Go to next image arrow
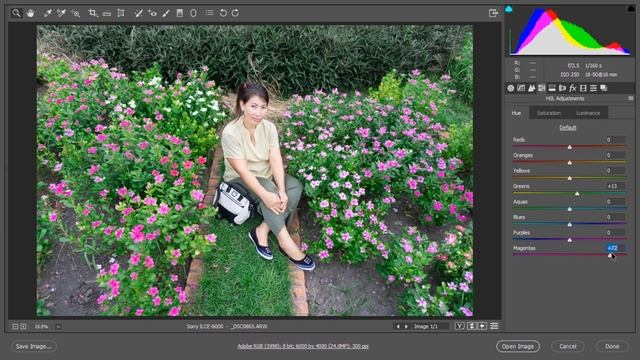 pos(406,327)
